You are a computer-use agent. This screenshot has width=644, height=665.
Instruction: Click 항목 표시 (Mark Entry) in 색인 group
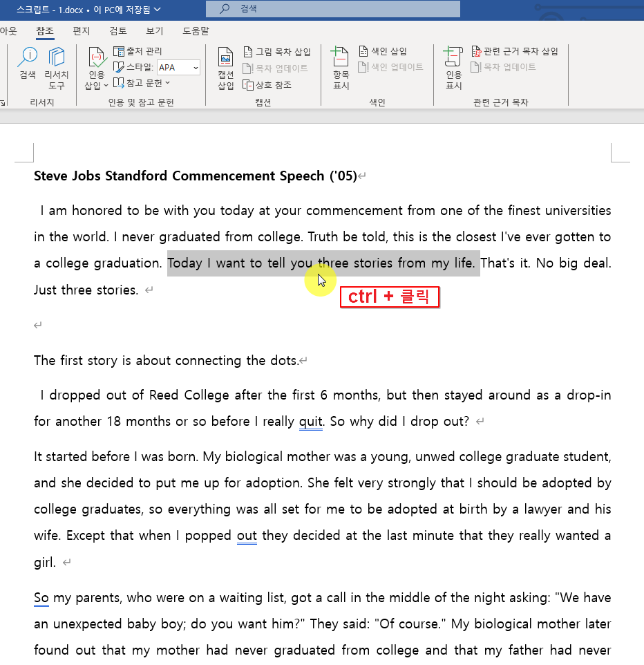pyautogui.click(x=340, y=66)
